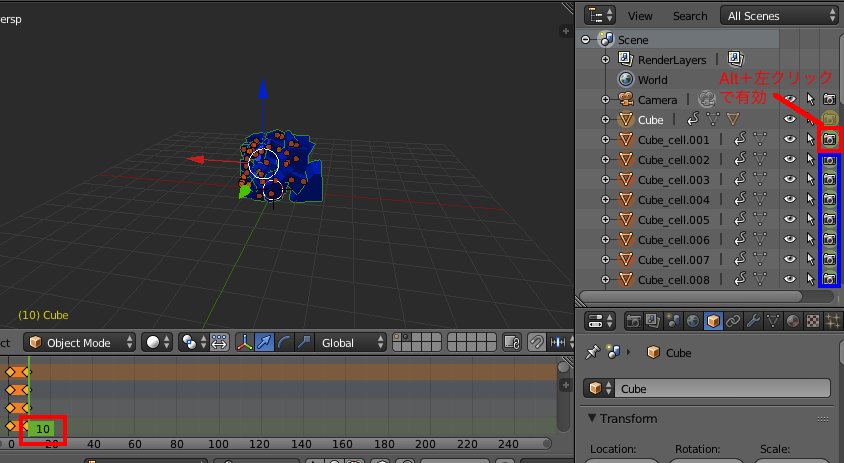Viewport: 844px width, 463px height.
Task: Open the Render properties tab
Action: [x=634, y=321]
